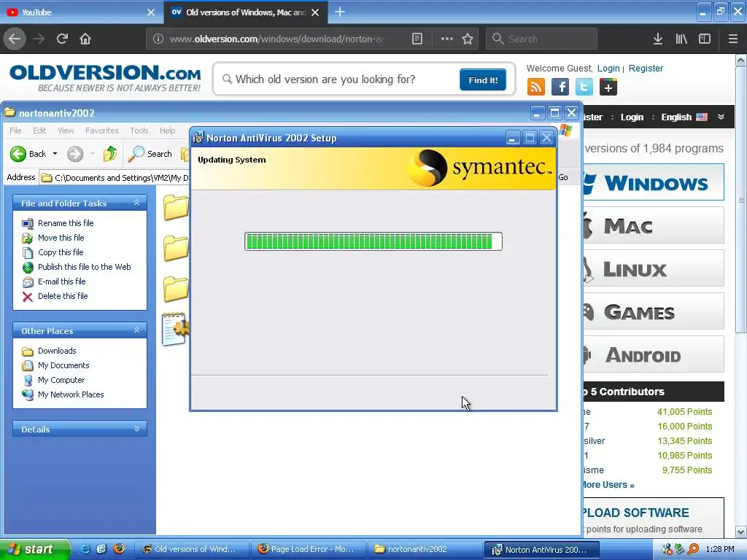Click the Register link in header

(x=646, y=68)
